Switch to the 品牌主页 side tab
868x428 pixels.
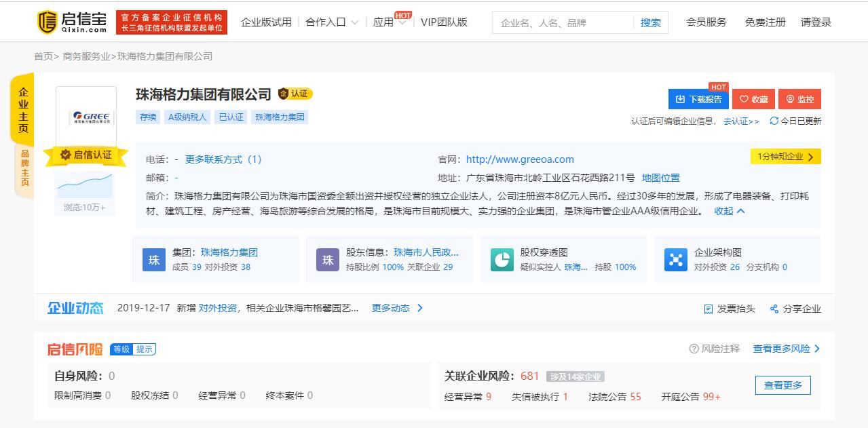tap(24, 168)
